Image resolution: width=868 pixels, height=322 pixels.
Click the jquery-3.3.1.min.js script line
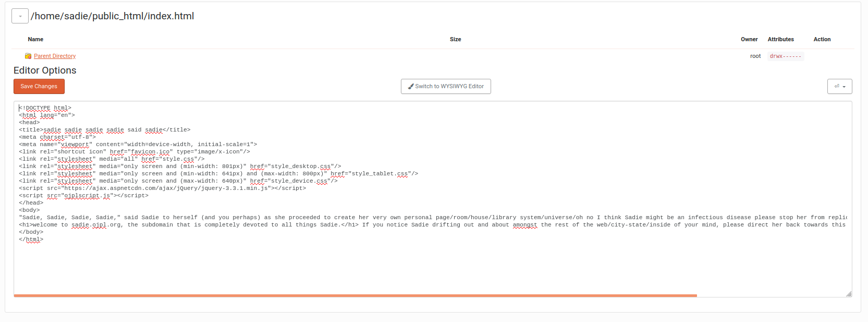[x=163, y=188]
